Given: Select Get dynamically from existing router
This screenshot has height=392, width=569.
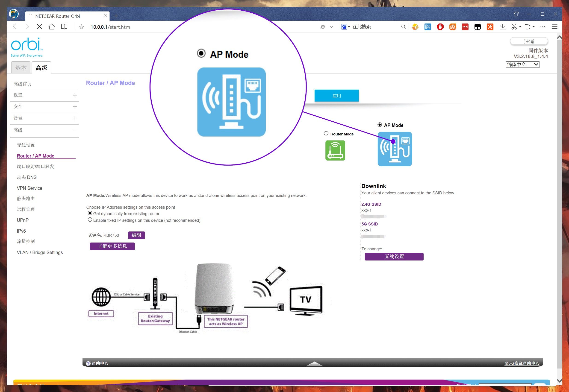Looking at the screenshot, I should pos(90,213).
